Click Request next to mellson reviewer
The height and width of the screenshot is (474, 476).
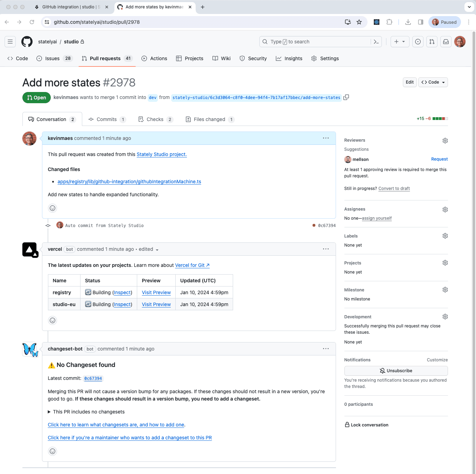(439, 159)
